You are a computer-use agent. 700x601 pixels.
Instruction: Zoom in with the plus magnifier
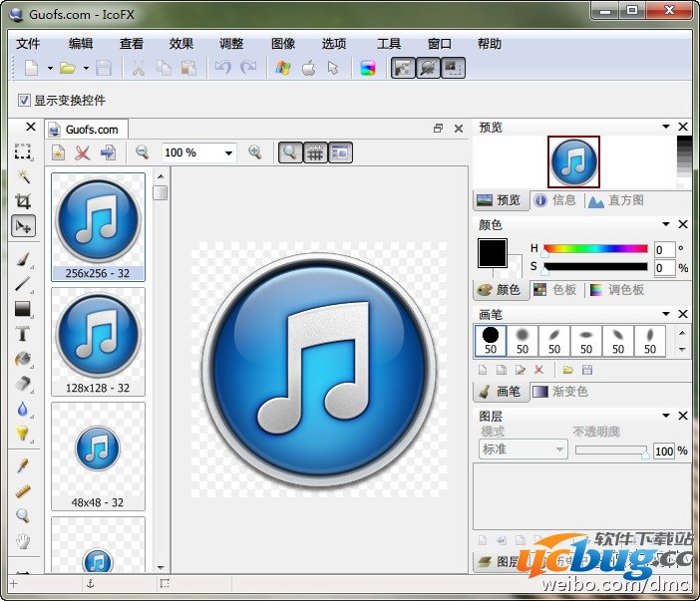click(x=255, y=152)
